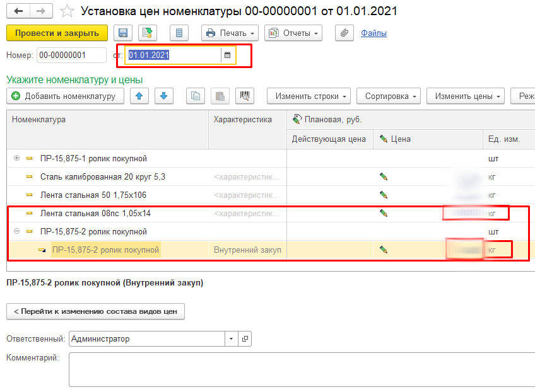
Task: Post the document with the green arrow icon
Action: point(148,33)
